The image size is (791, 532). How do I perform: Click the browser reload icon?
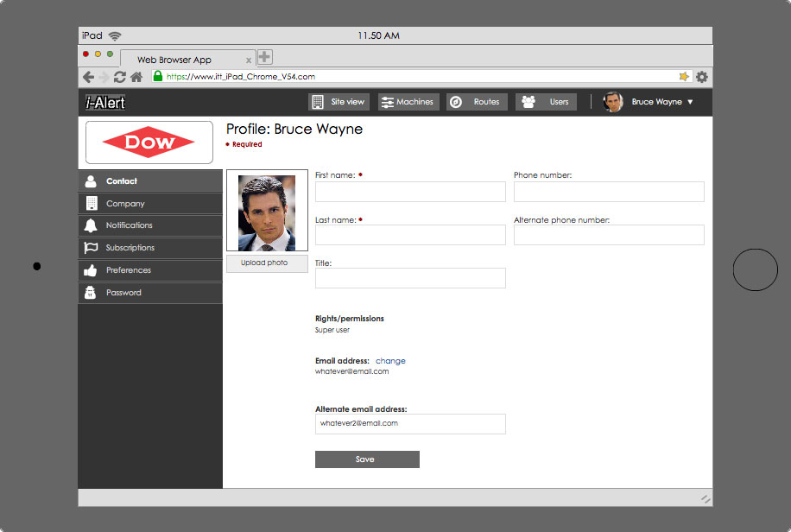click(120, 77)
